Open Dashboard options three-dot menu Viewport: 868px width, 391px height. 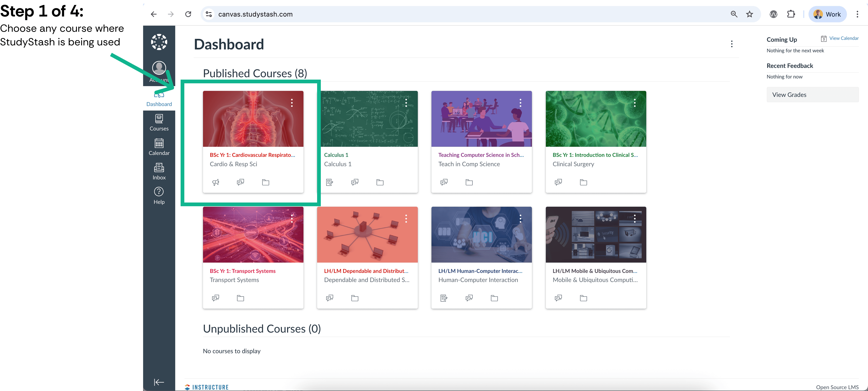[x=732, y=44]
